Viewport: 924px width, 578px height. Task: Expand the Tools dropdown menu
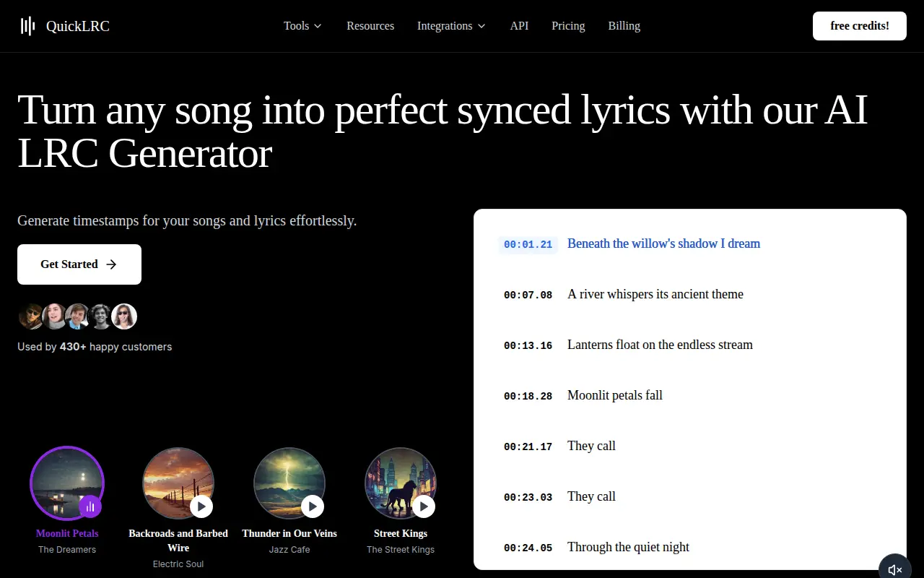click(302, 26)
